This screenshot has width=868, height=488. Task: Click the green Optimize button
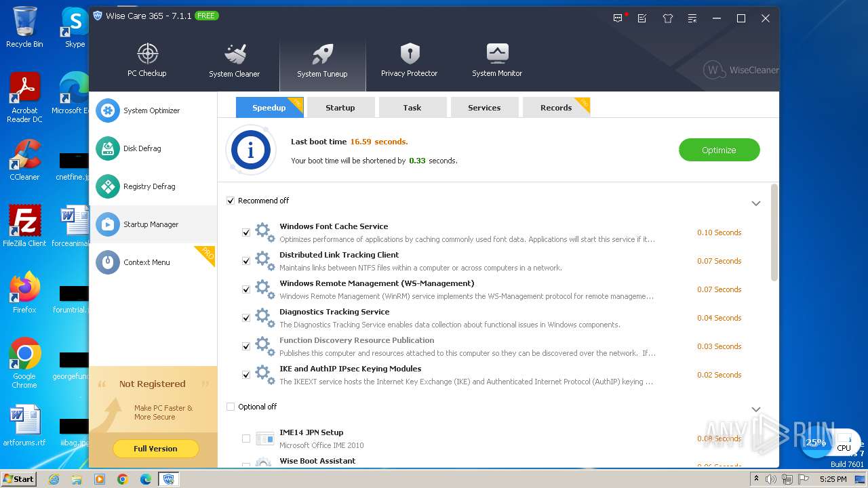click(x=719, y=150)
